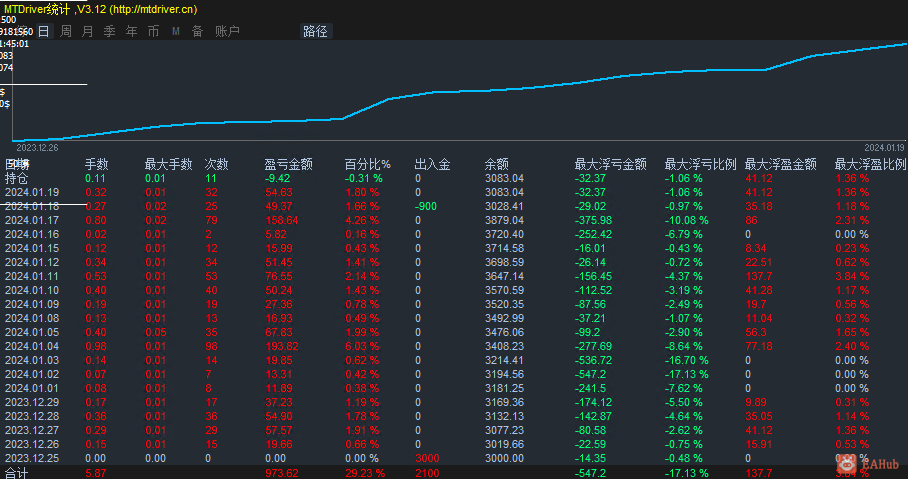The height and width of the screenshot is (479, 908).
Task: Switch to the 月 (monthly) tab
Action: pyautogui.click(x=87, y=31)
